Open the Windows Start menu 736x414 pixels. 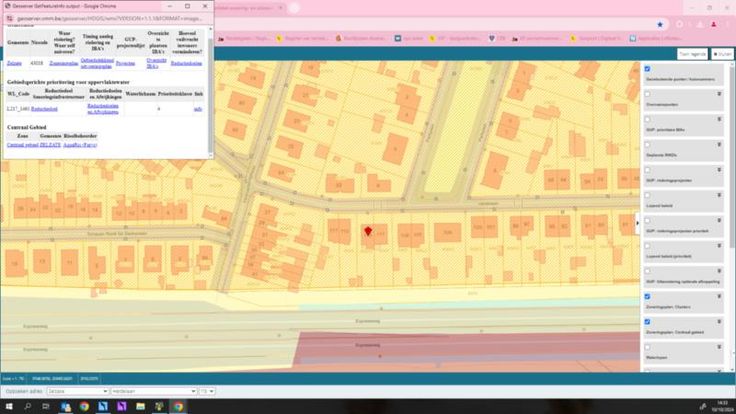point(8,407)
